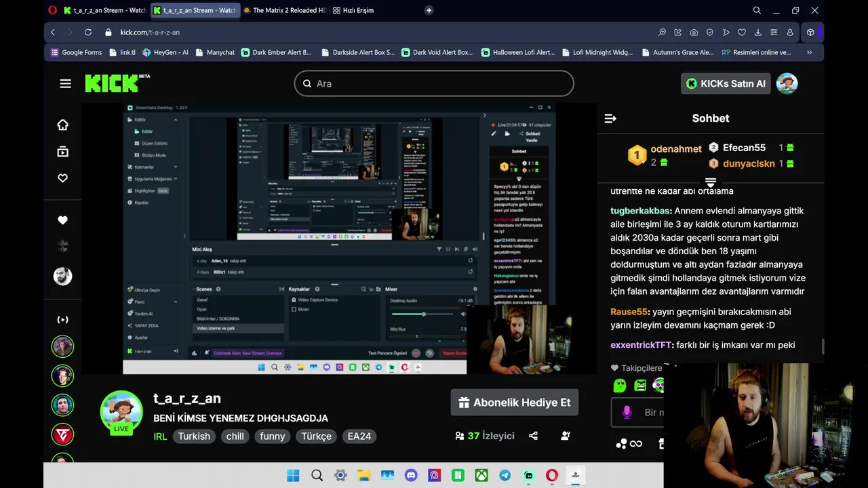
Task: Show hidden bookmarks with double chevron
Action: (809, 52)
